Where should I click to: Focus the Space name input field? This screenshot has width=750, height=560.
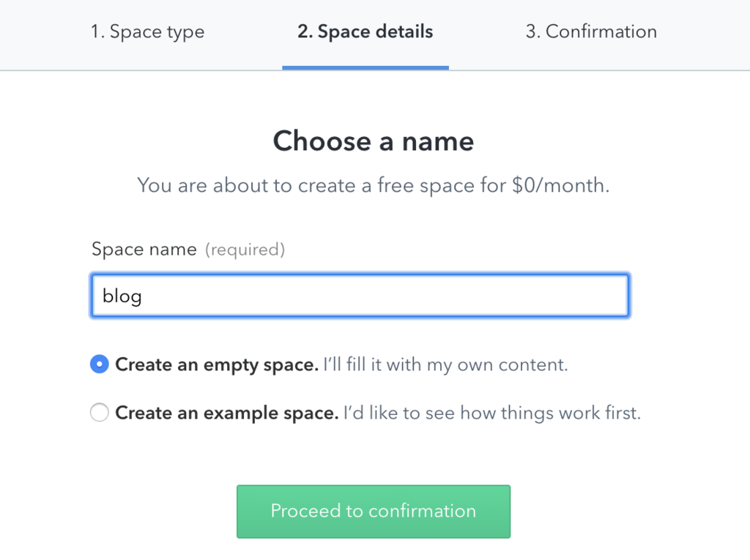pyautogui.click(x=359, y=296)
